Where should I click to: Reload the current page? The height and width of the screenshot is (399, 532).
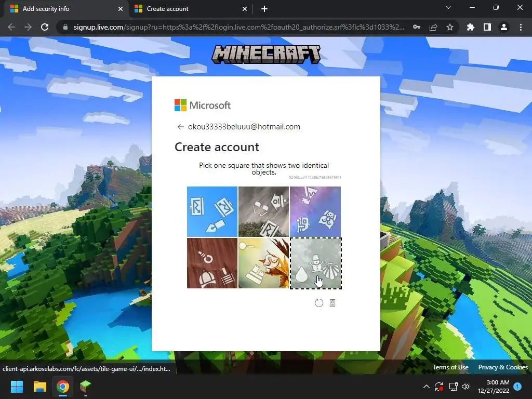[x=45, y=27]
